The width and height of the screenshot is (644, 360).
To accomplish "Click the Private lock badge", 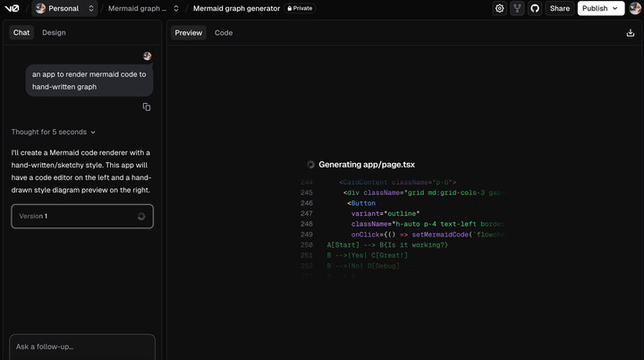I will [300, 8].
